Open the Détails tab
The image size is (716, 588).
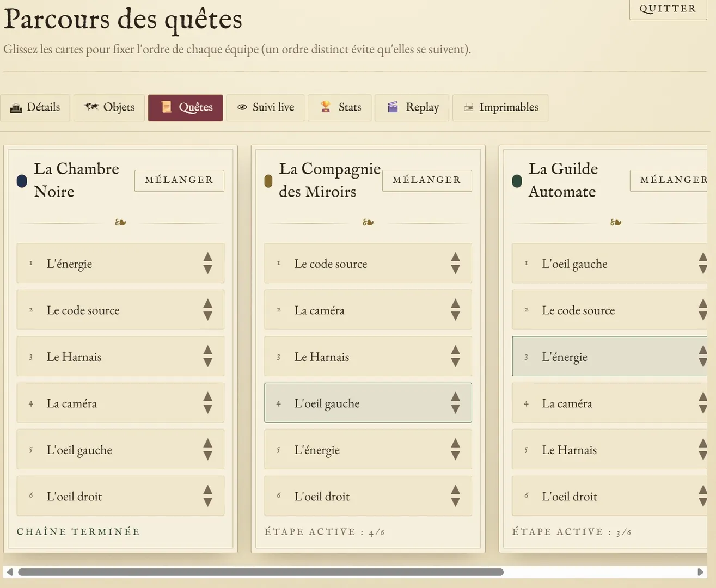tap(35, 108)
